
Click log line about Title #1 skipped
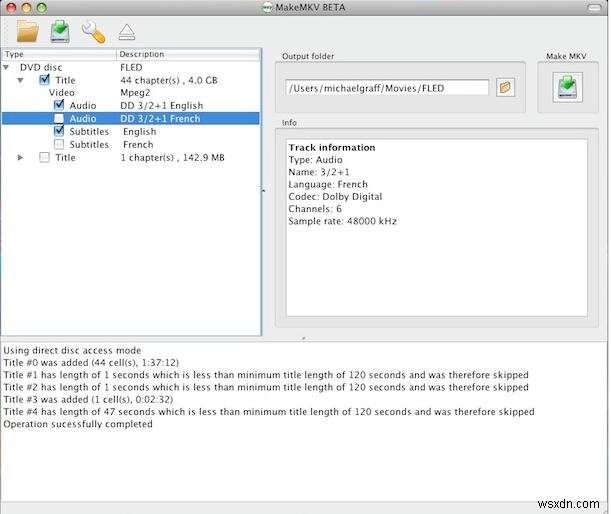pos(266,375)
